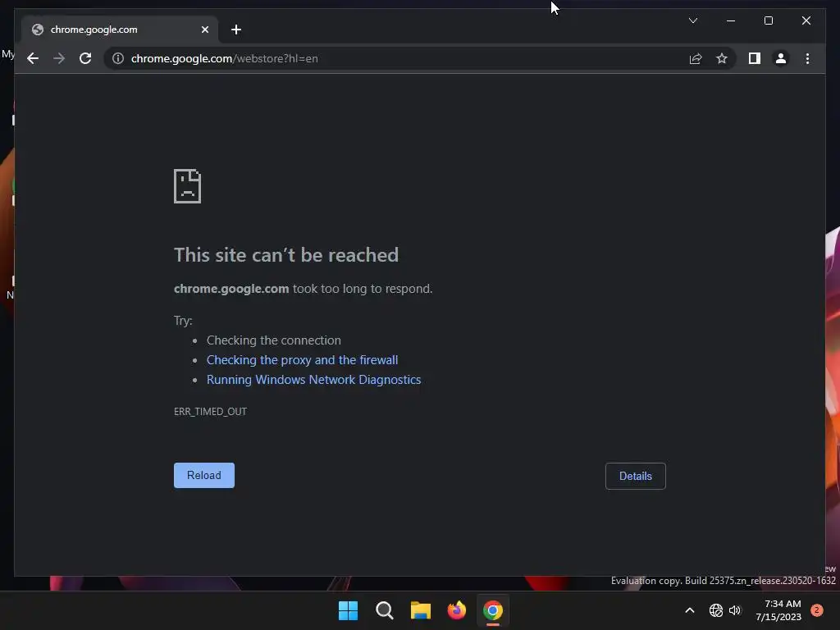Go back to the previous page
This screenshot has height=630, width=840.
point(33,58)
